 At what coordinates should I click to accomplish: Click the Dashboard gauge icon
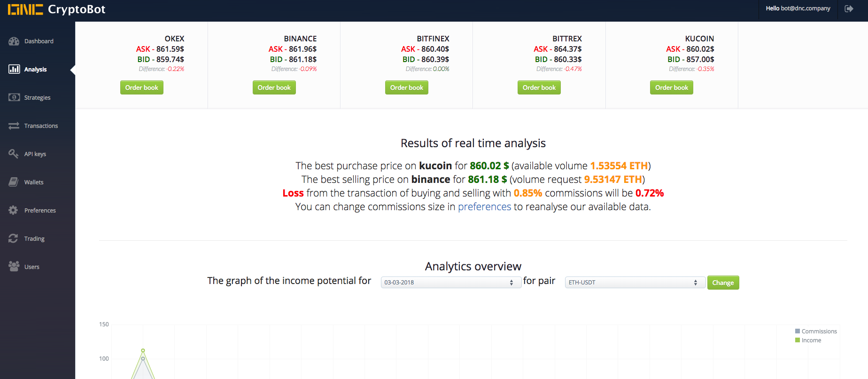(x=14, y=41)
